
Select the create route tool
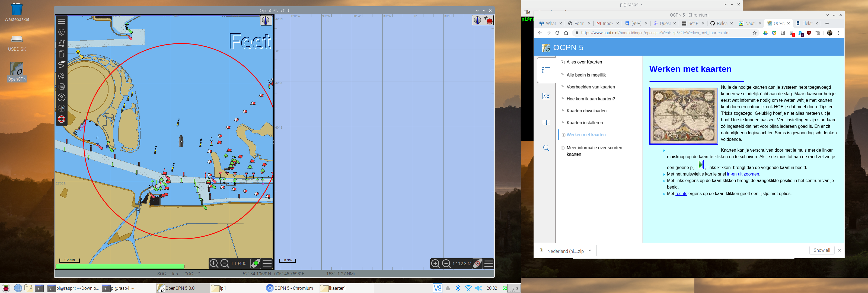coord(61,43)
